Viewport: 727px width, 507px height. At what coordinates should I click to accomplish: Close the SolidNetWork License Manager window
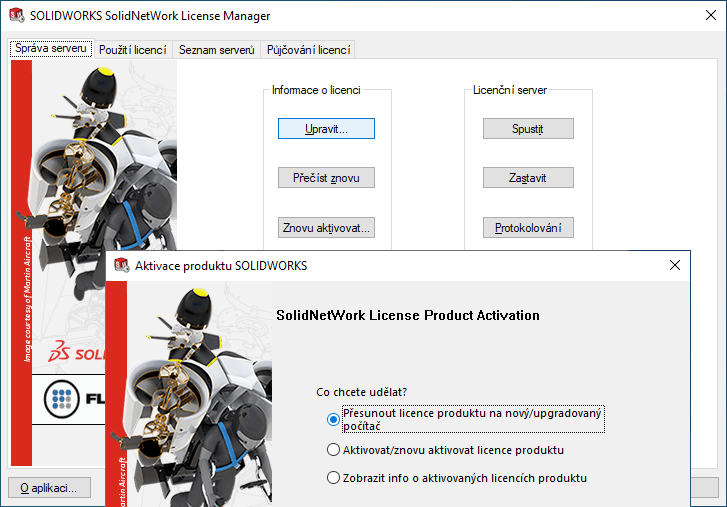(x=710, y=15)
